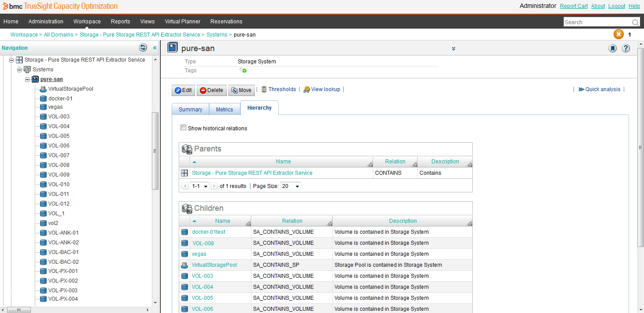This screenshot has height=313, width=644.
Task: Open the Home menu
Action: pyautogui.click(x=11, y=22)
